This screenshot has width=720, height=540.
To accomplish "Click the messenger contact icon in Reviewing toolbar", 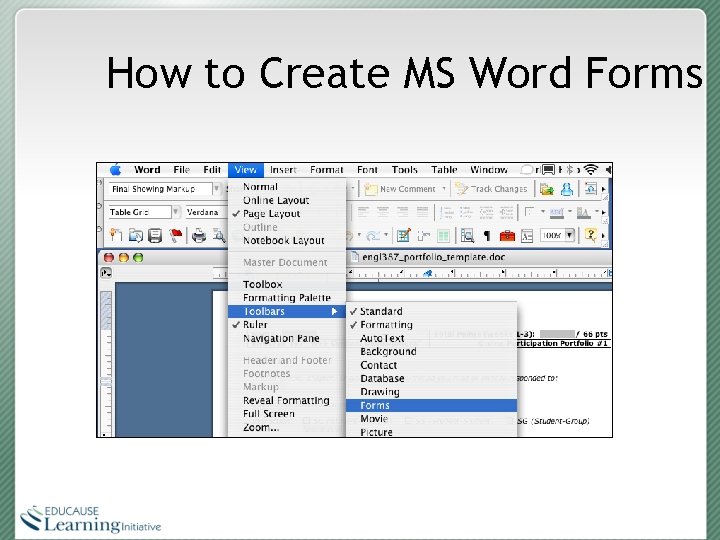I will (x=567, y=189).
